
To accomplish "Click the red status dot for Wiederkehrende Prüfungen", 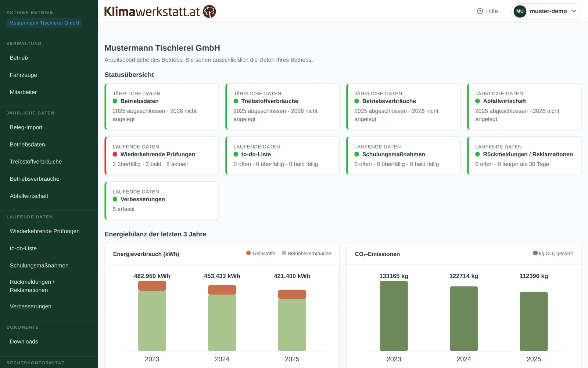I will click(x=115, y=154).
